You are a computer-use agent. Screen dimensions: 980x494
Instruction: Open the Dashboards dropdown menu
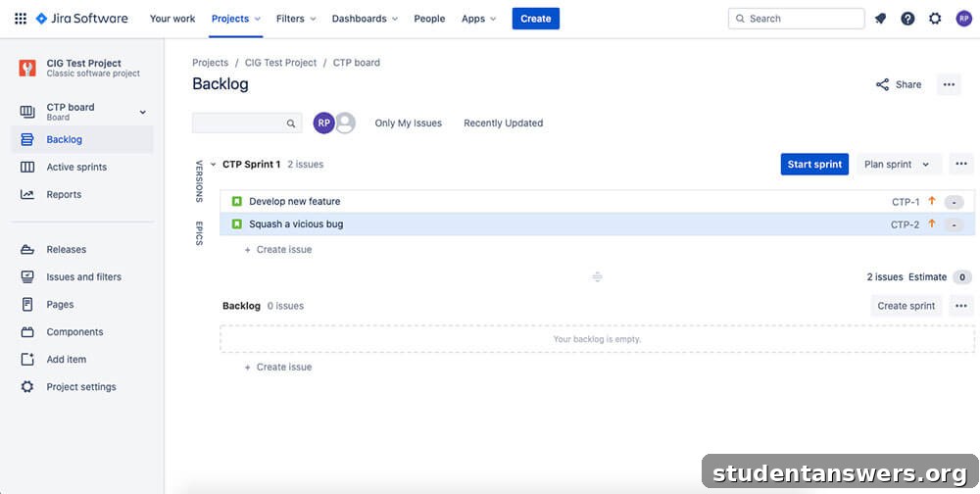(x=365, y=19)
